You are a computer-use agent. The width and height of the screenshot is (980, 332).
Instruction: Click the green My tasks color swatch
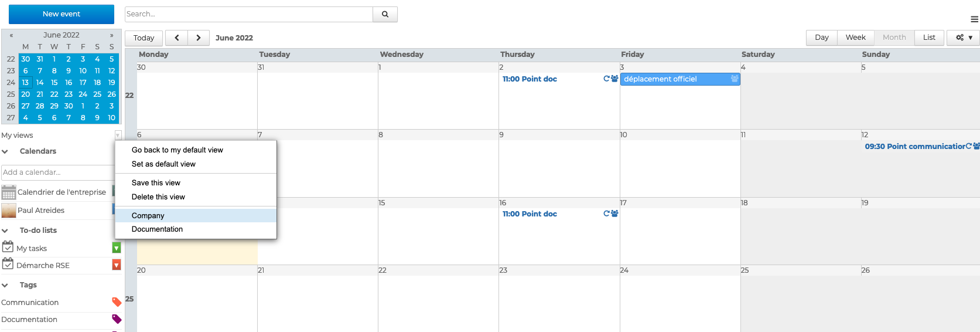(117, 248)
